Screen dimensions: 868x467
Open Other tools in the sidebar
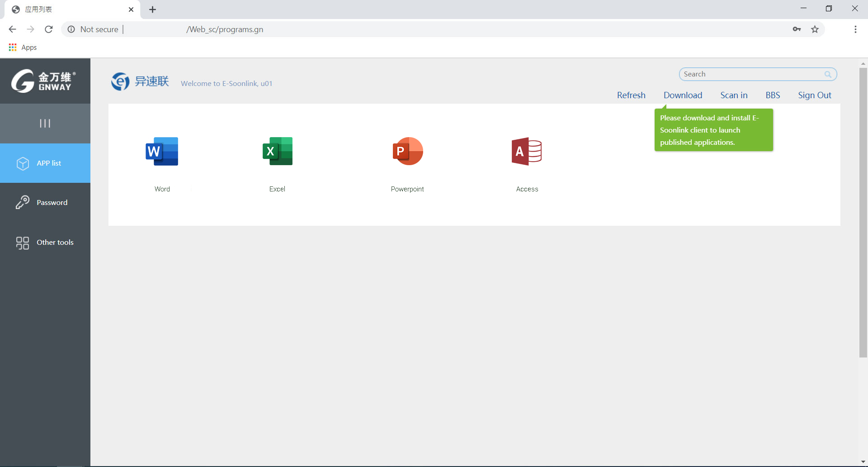(x=45, y=243)
